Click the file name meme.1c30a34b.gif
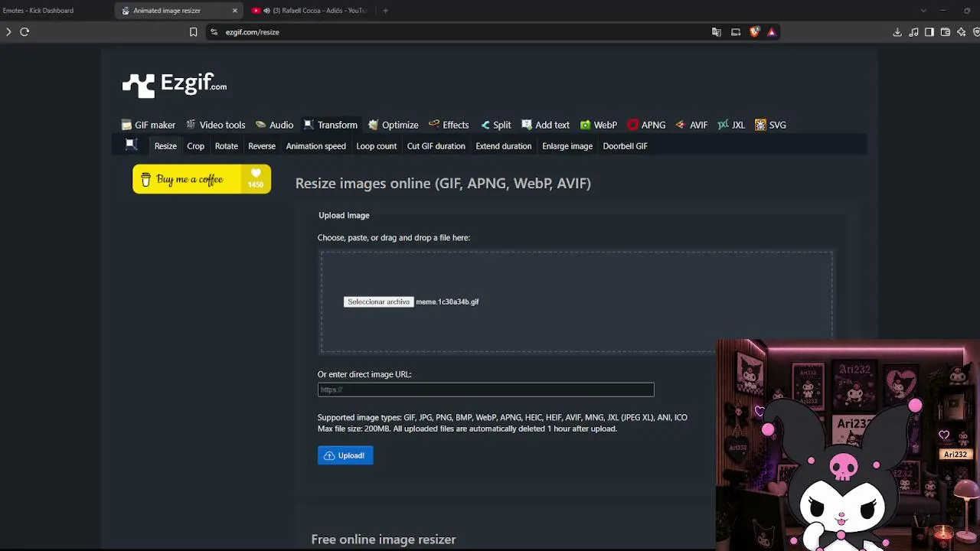The image size is (980, 551). (x=447, y=302)
